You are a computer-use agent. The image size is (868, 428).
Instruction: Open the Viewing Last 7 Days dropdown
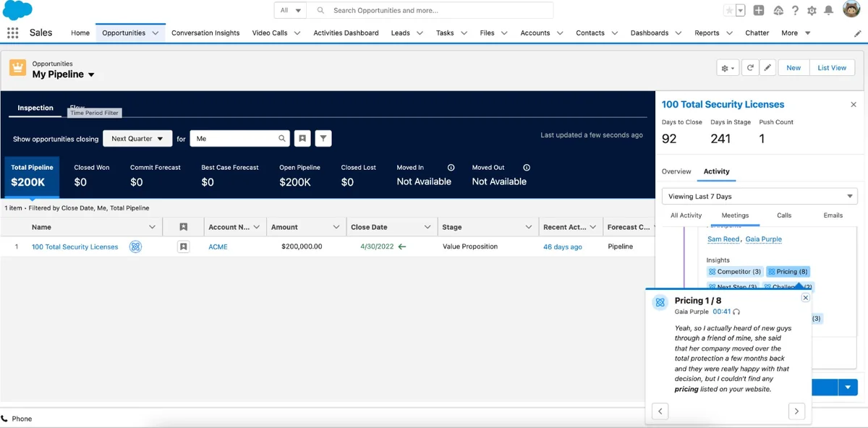[x=759, y=197]
